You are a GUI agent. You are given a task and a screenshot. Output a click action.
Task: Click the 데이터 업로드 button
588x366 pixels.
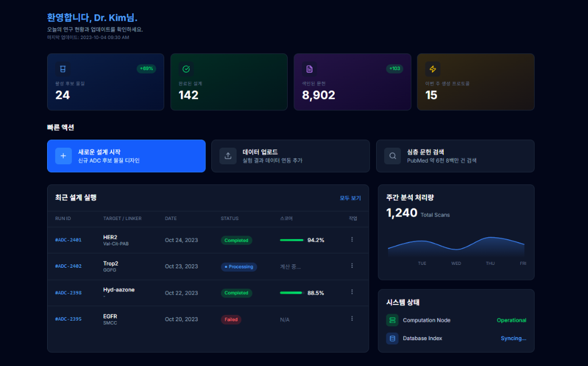point(290,156)
